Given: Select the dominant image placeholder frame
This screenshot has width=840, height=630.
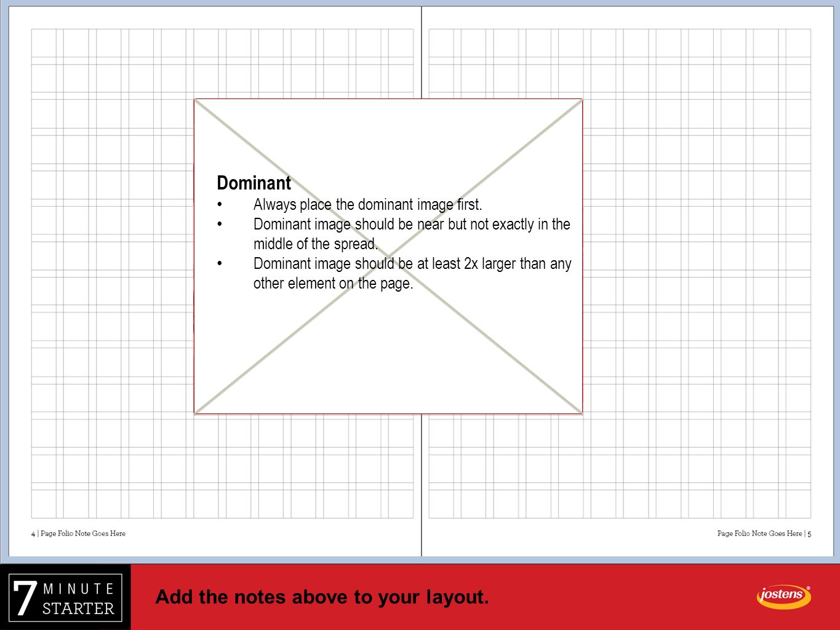Looking at the screenshot, I should 388,256.
